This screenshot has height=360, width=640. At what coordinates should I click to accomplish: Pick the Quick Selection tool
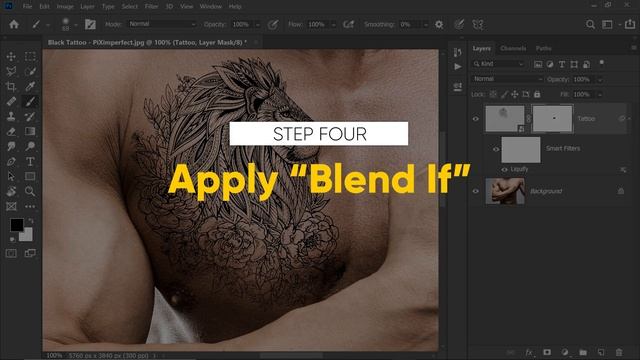pos(30,71)
